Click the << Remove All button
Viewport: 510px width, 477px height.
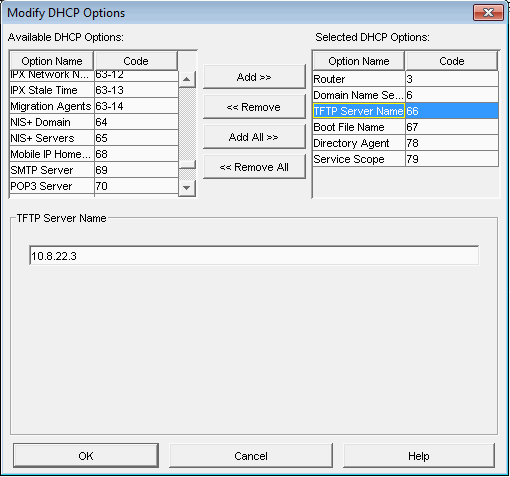coord(254,167)
